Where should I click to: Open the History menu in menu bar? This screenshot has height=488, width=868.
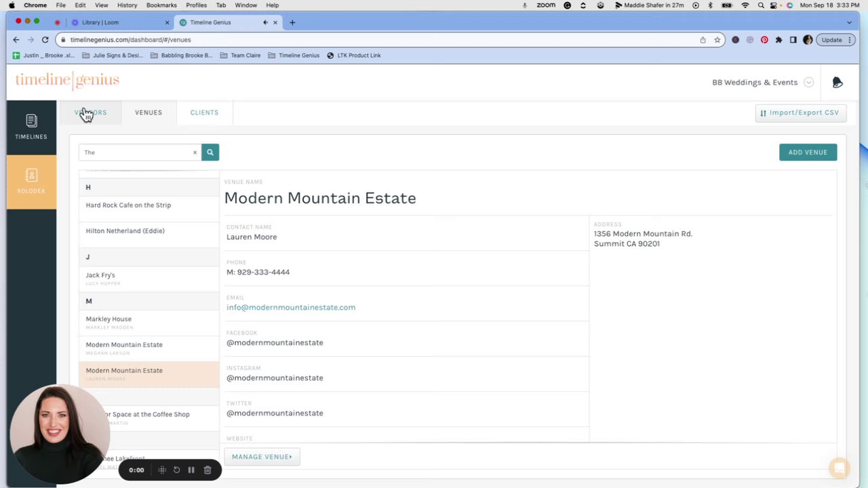[127, 5]
